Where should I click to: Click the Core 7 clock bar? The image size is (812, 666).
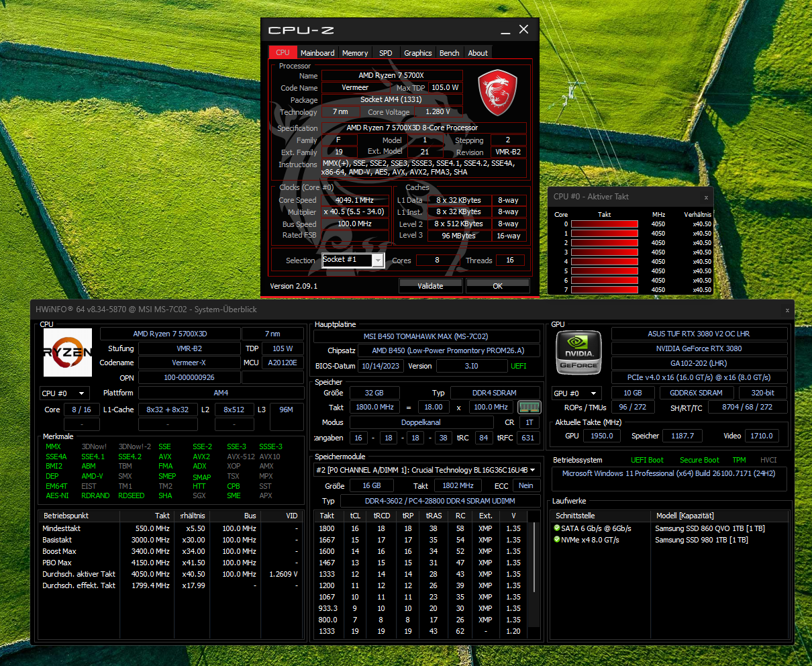605,290
